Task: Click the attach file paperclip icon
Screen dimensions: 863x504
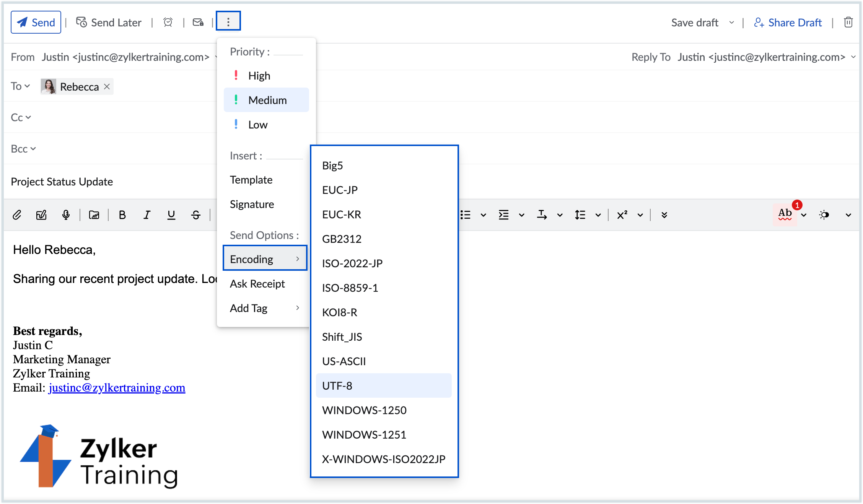Action: (x=17, y=215)
